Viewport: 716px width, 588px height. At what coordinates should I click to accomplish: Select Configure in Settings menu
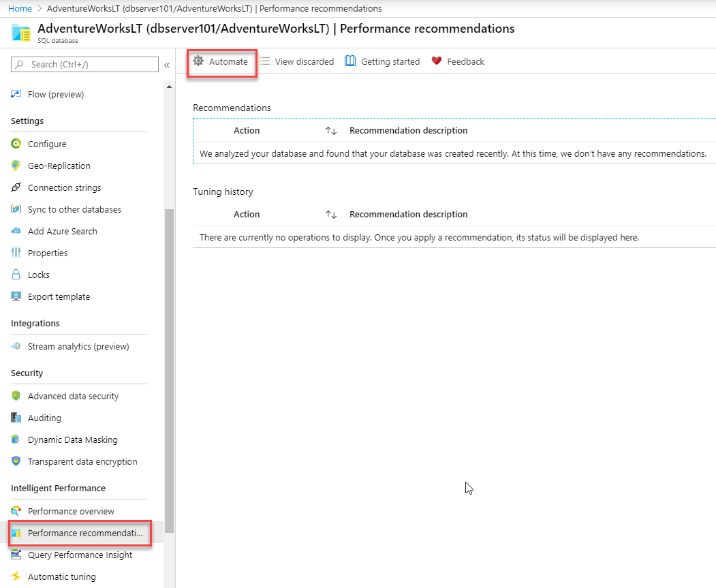(x=47, y=144)
